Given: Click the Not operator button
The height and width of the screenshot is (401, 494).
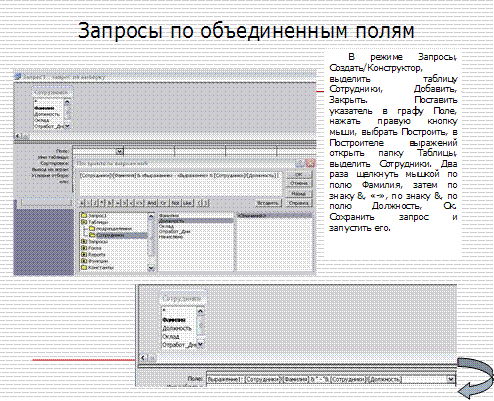Looking at the screenshot, I should (175, 203).
